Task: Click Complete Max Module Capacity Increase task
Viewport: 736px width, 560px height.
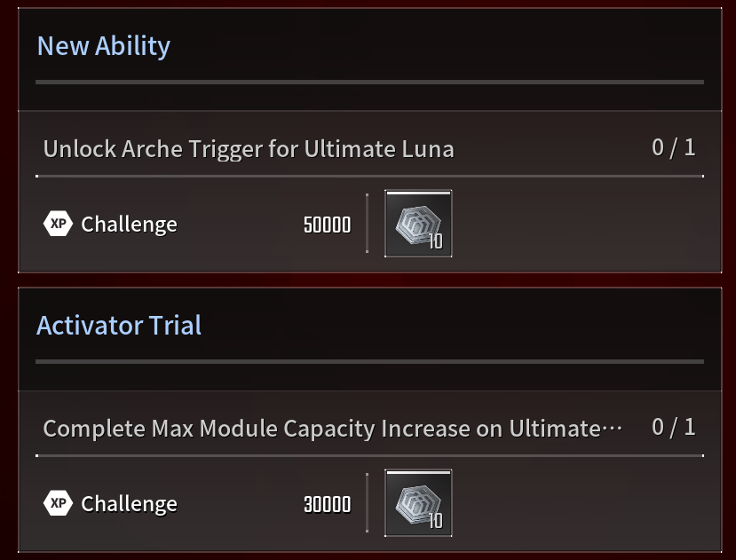Action: [333, 429]
